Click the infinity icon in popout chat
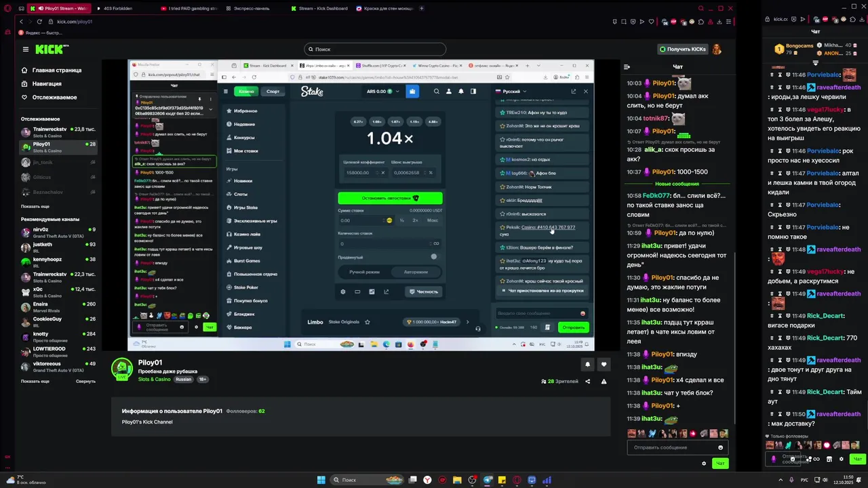This screenshot has width=868, height=488. point(816,459)
